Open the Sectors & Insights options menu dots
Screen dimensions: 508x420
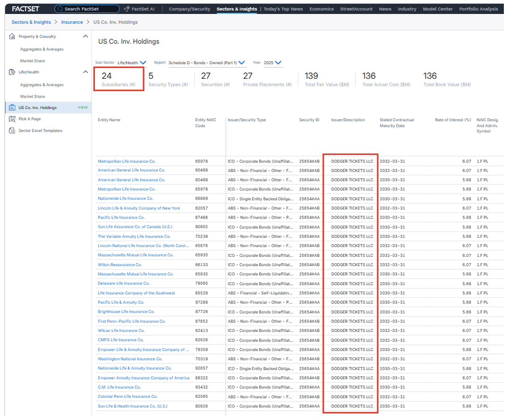pyautogui.click(x=260, y=9)
